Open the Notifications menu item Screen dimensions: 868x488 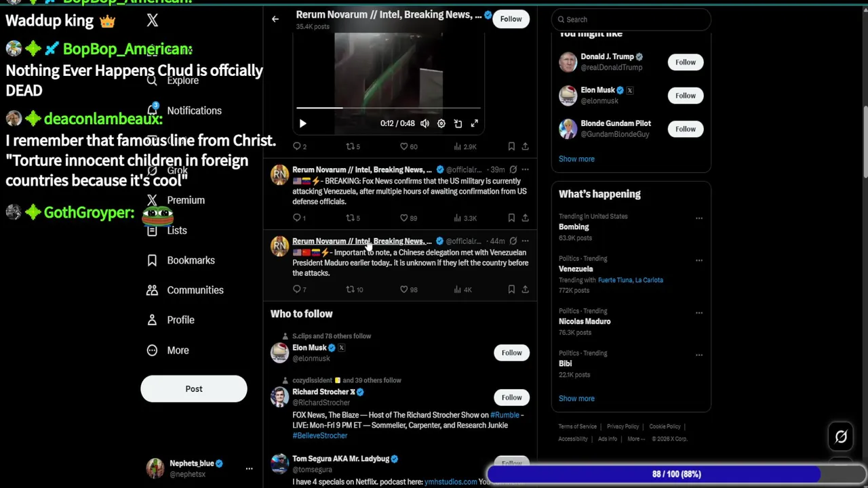(184, 110)
